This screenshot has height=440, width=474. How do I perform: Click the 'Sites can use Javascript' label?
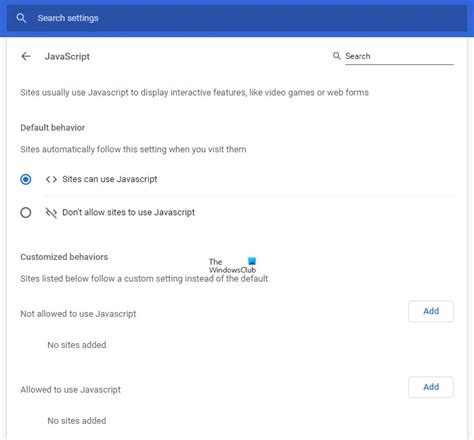[x=110, y=179]
